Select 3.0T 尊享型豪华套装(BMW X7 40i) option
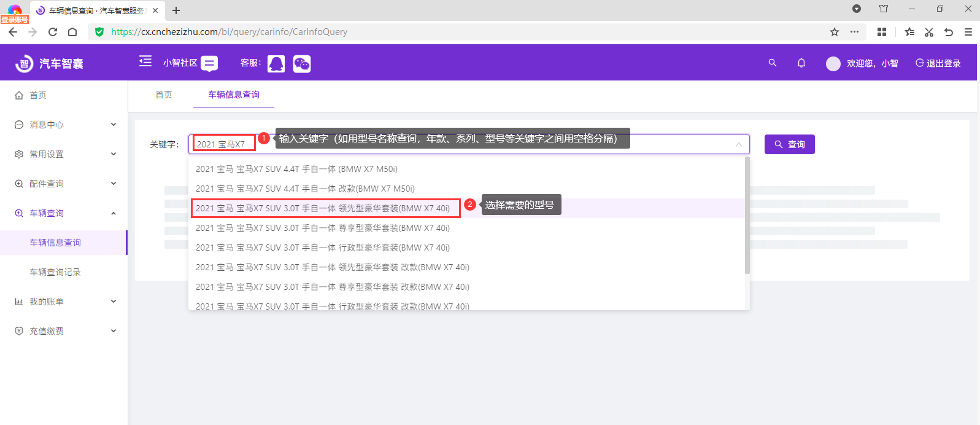 click(x=466, y=228)
